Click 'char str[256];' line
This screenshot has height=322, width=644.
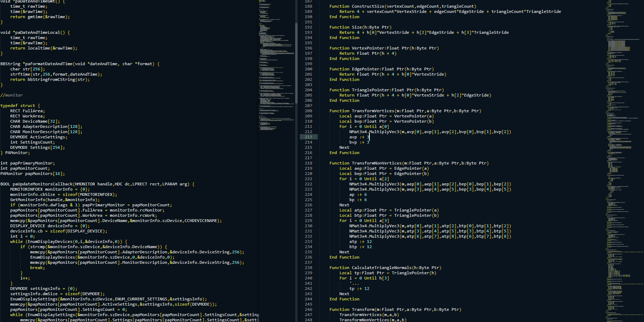pyautogui.click(x=28, y=69)
